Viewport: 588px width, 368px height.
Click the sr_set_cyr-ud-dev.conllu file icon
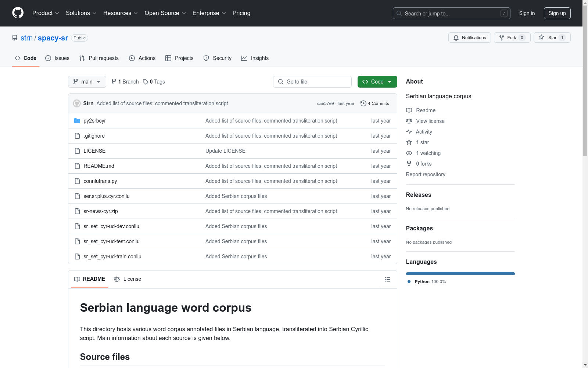point(77,226)
